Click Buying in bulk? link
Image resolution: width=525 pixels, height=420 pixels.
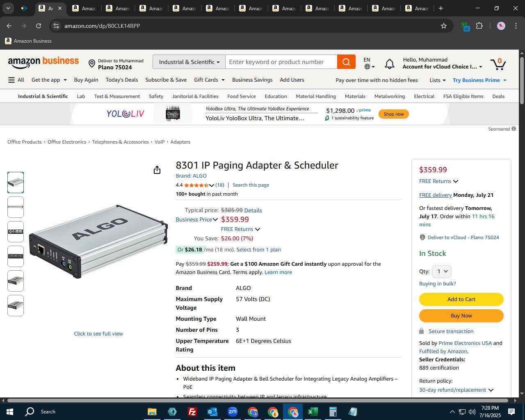(x=438, y=284)
